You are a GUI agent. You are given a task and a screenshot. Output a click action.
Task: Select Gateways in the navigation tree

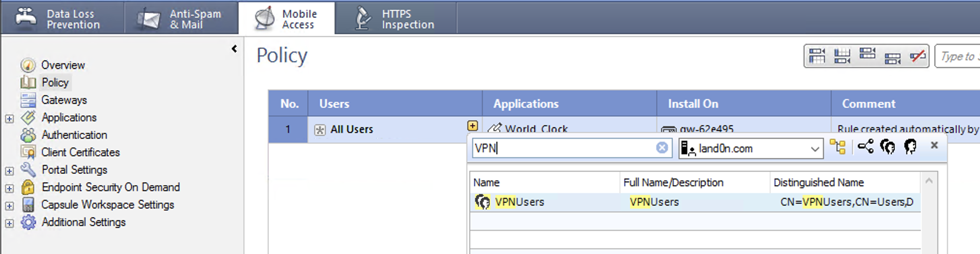tap(63, 100)
